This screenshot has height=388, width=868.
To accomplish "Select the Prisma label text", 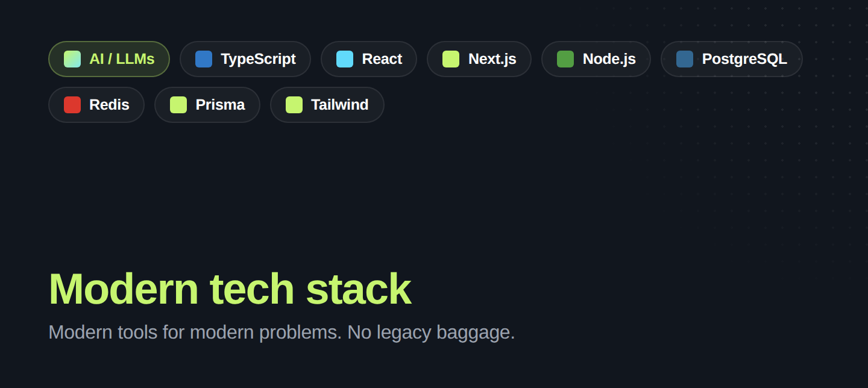I will (220, 105).
